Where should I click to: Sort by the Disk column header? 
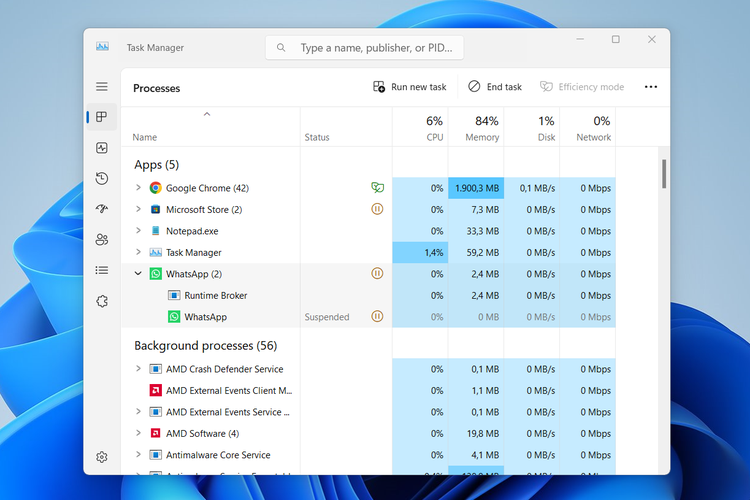532,127
